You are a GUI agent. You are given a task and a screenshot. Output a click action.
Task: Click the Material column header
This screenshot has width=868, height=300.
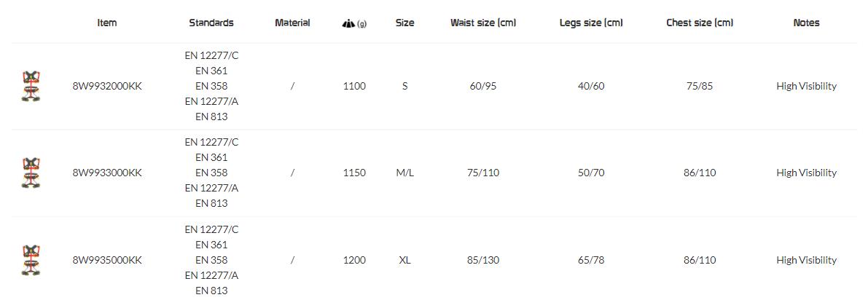click(292, 23)
